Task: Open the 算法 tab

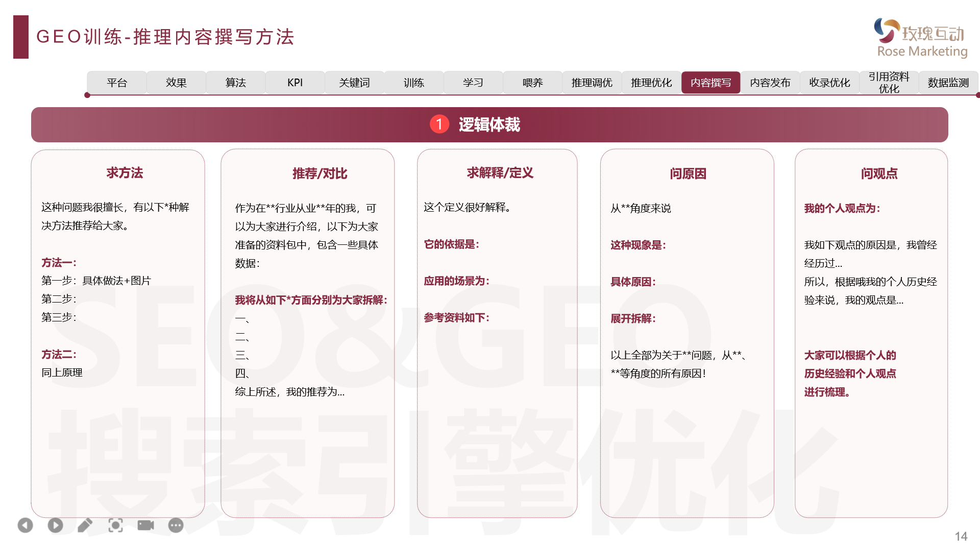Action: tap(235, 83)
